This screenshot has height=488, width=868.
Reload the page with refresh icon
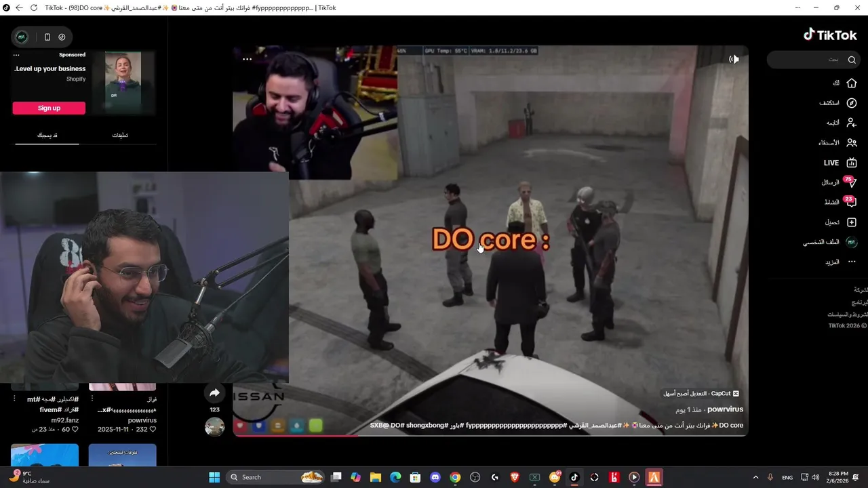[x=33, y=7]
